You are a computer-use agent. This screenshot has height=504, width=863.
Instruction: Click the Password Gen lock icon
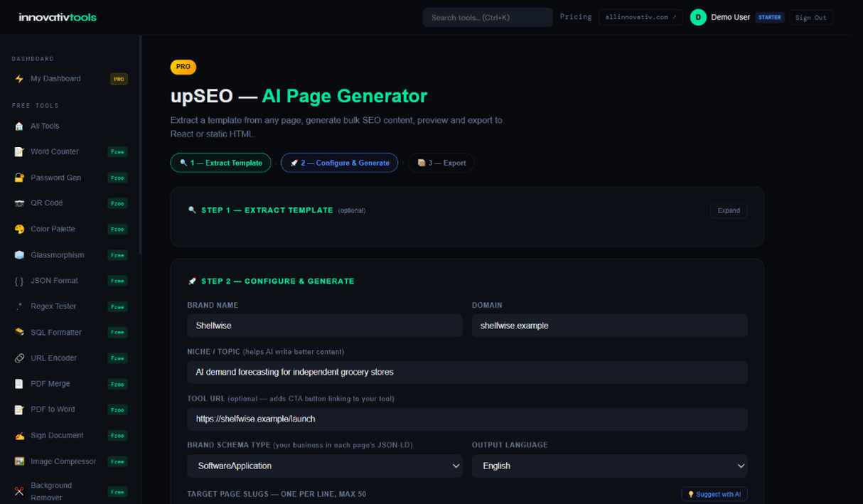point(19,178)
